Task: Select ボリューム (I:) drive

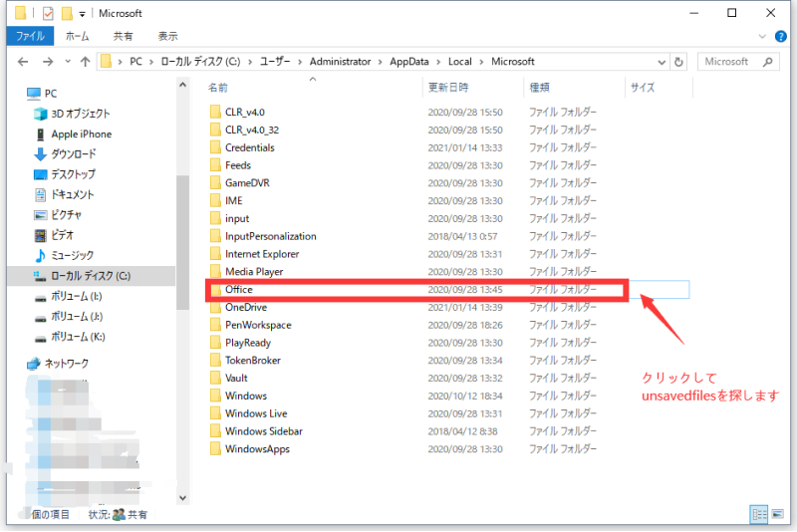Action: (x=69, y=296)
